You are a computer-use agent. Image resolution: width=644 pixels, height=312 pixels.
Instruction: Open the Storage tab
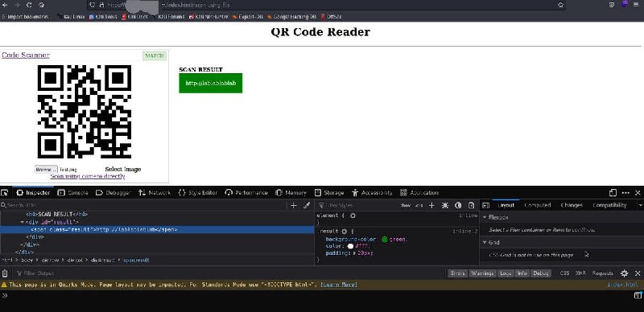coord(329,192)
